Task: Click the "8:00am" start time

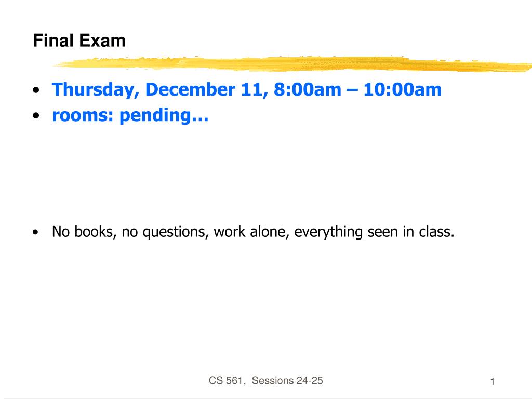Action: coord(308,90)
